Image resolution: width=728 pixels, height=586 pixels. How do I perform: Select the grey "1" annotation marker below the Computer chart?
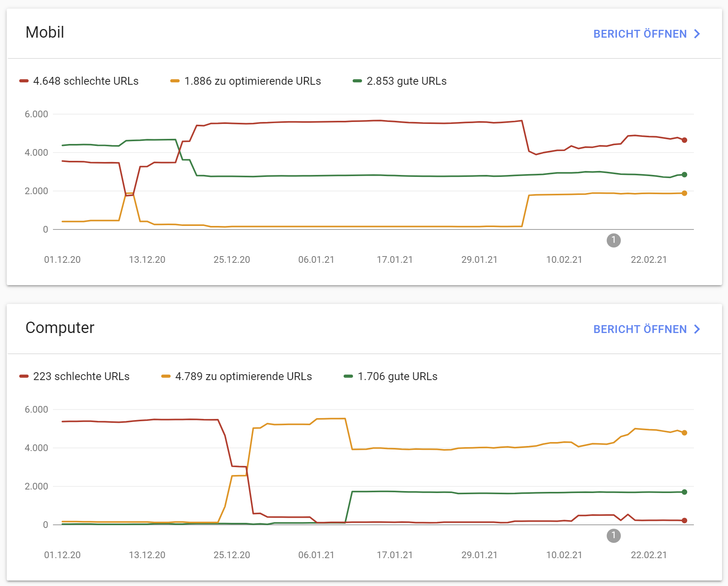click(614, 536)
